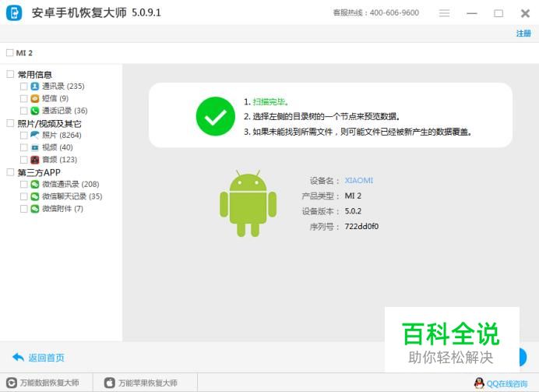Image resolution: width=539 pixels, height=392 pixels.
Task: Click the back arrow icon at bottom left
Action: (x=18, y=357)
